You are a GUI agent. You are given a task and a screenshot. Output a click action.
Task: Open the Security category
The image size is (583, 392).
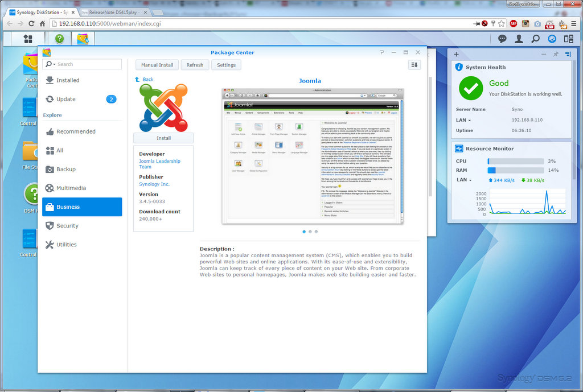(x=82, y=226)
